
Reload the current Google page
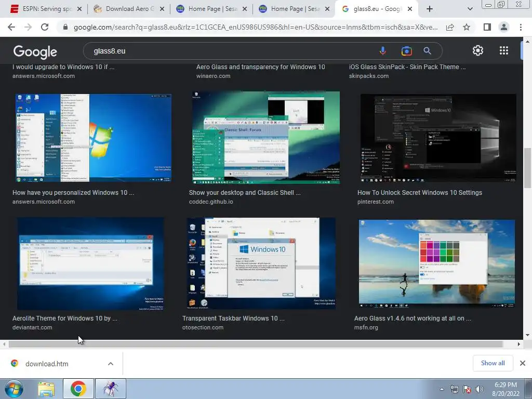(45, 27)
